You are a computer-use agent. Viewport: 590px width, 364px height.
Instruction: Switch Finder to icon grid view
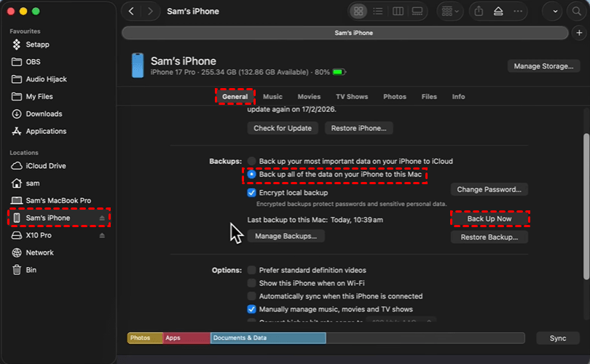pyautogui.click(x=358, y=11)
